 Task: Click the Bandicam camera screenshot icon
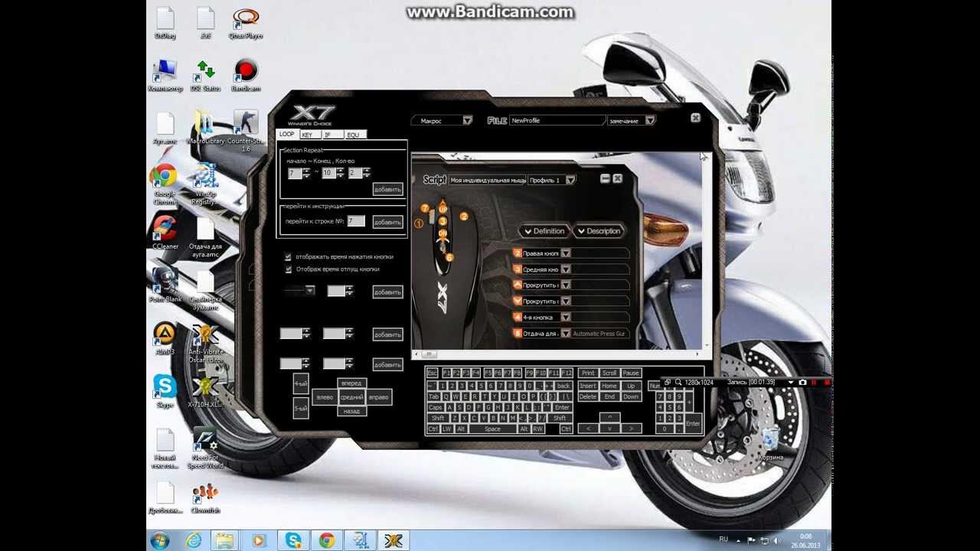pos(802,382)
